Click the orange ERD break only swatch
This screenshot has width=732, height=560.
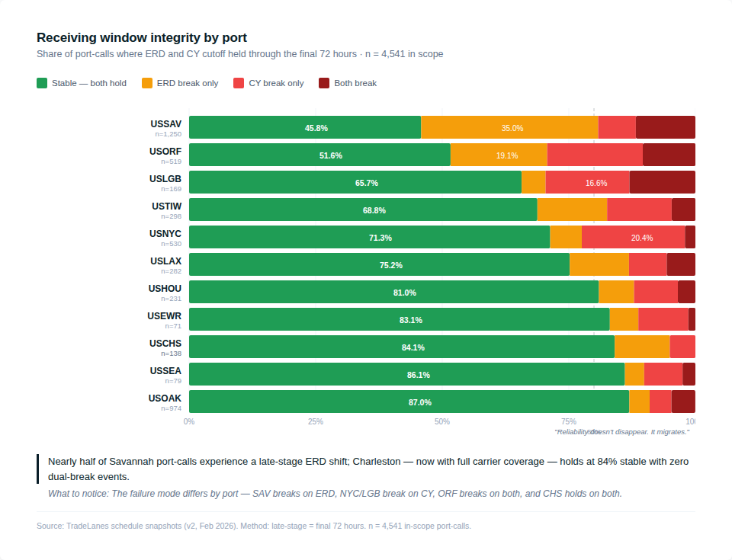147,83
